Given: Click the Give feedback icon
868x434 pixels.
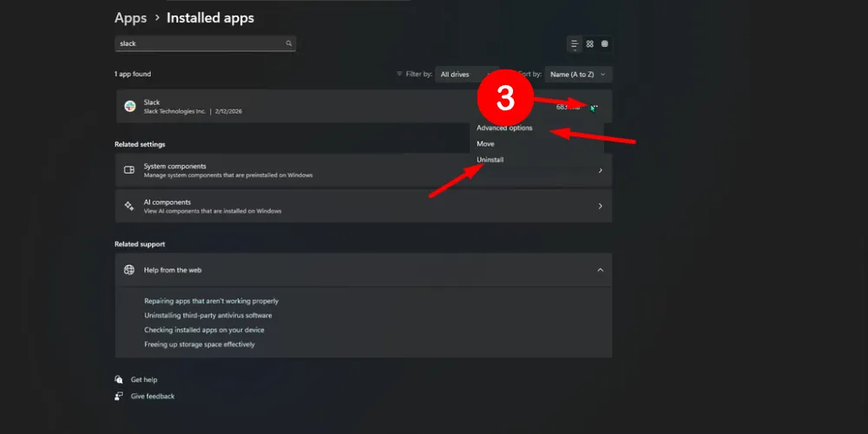Looking at the screenshot, I should click(118, 397).
